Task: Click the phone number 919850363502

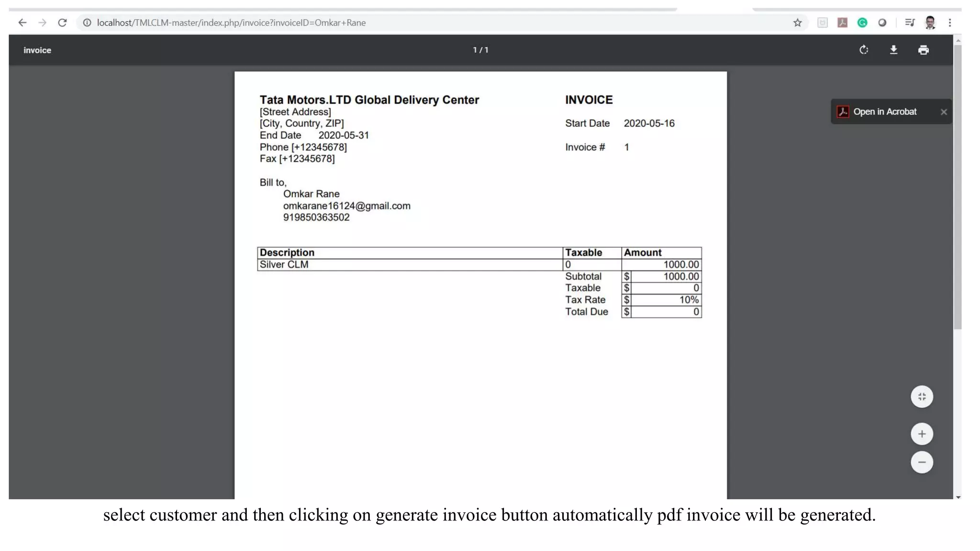Action: click(x=316, y=217)
